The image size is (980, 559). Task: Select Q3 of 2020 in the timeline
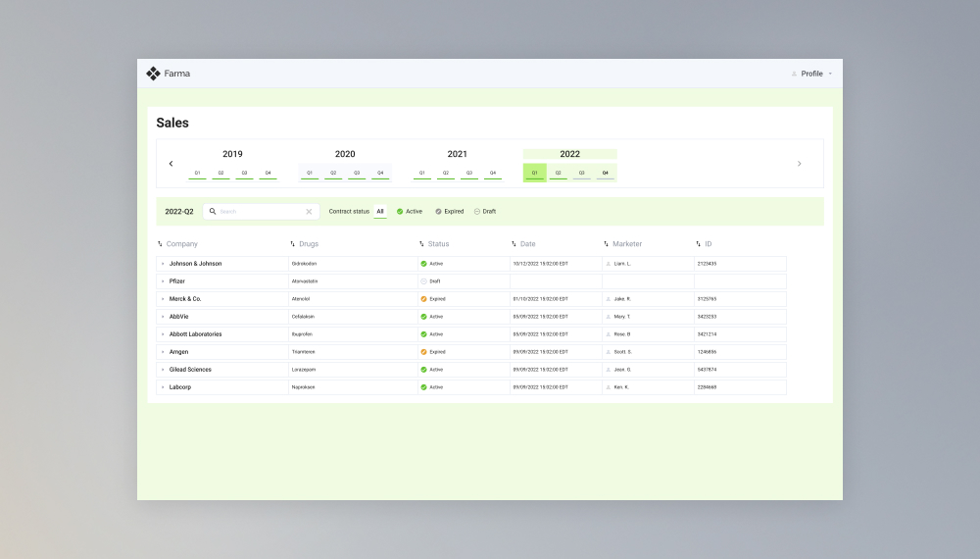click(x=357, y=173)
